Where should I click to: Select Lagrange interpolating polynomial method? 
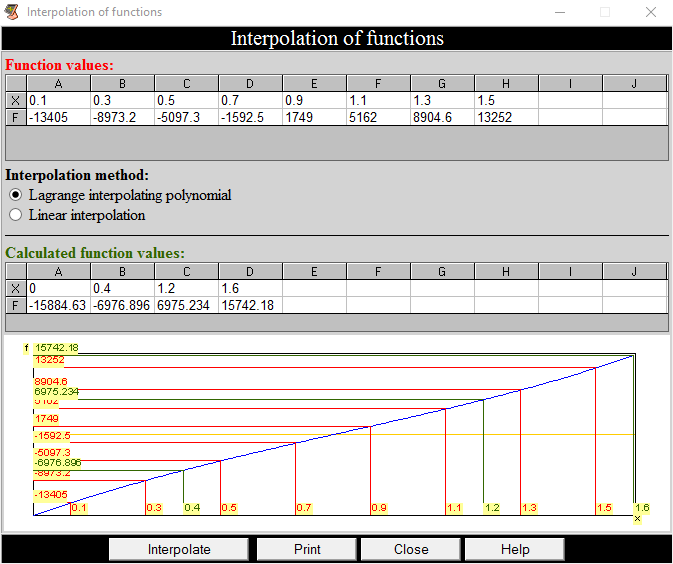15,195
